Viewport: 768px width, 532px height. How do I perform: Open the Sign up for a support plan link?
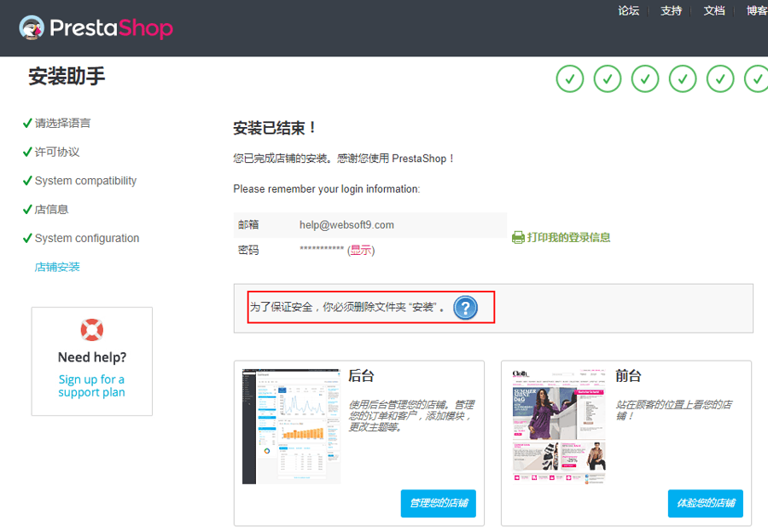[91, 386]
